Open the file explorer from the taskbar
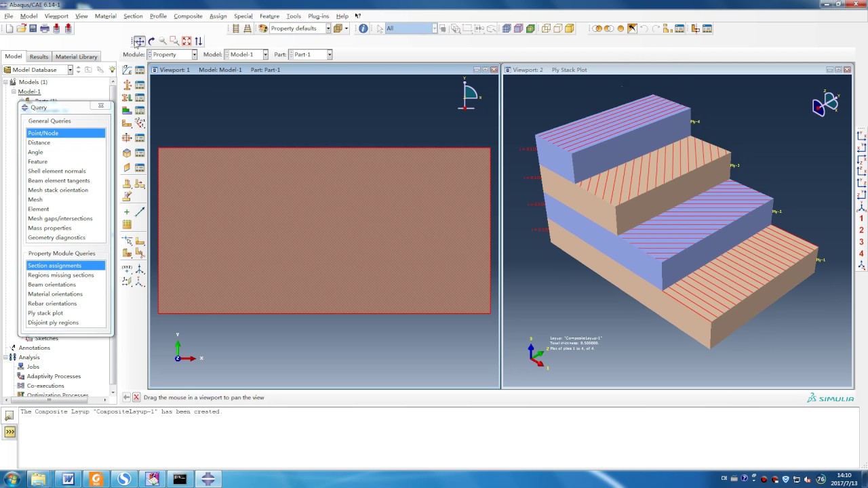Viewport: 868px width, 488px height. click(x=39, y=479)
